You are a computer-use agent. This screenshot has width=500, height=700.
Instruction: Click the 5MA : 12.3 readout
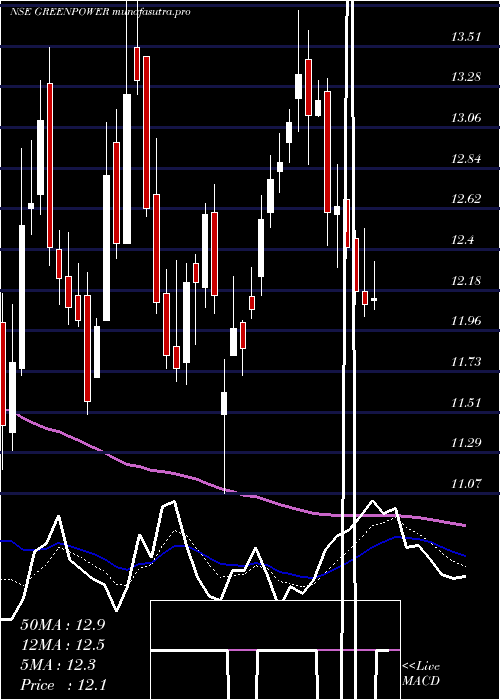coord(58,665)
